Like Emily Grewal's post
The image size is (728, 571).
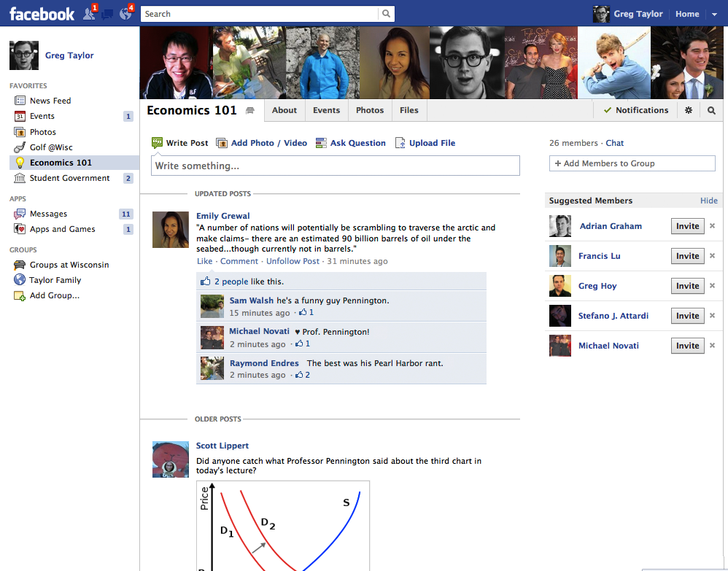pyautogui.click(x=204, y=261)
